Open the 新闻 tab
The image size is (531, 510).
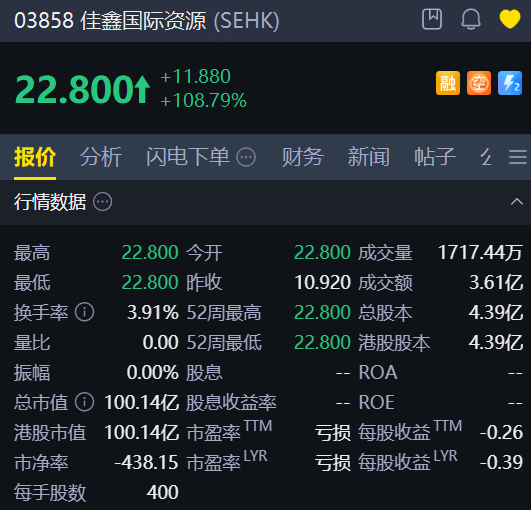click(x=369, y=157)
